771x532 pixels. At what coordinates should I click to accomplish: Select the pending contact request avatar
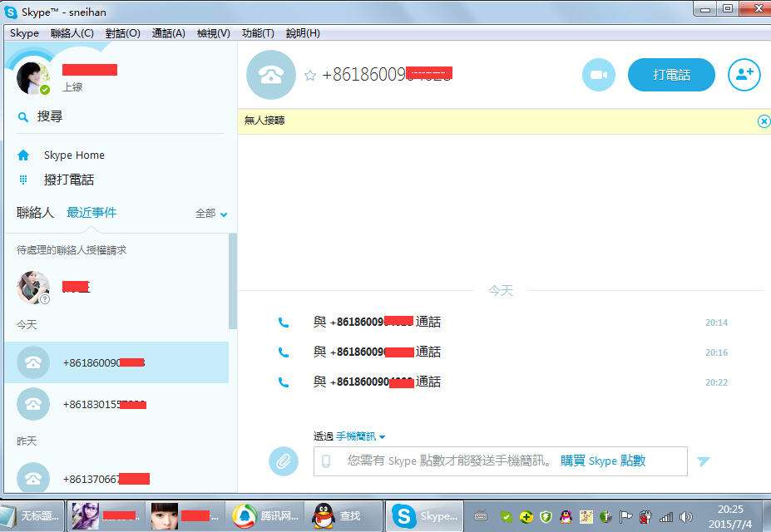click(33, 288)
